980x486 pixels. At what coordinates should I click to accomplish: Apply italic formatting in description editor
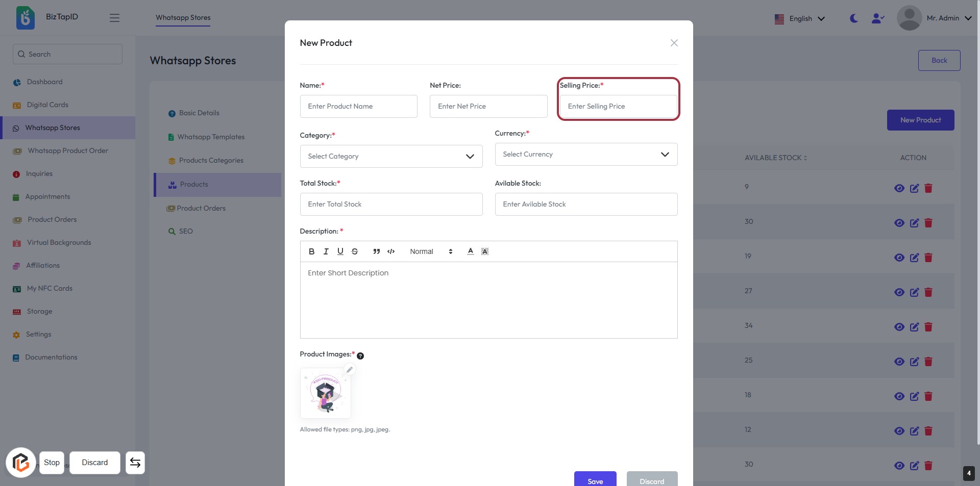[x=326, y=251]
